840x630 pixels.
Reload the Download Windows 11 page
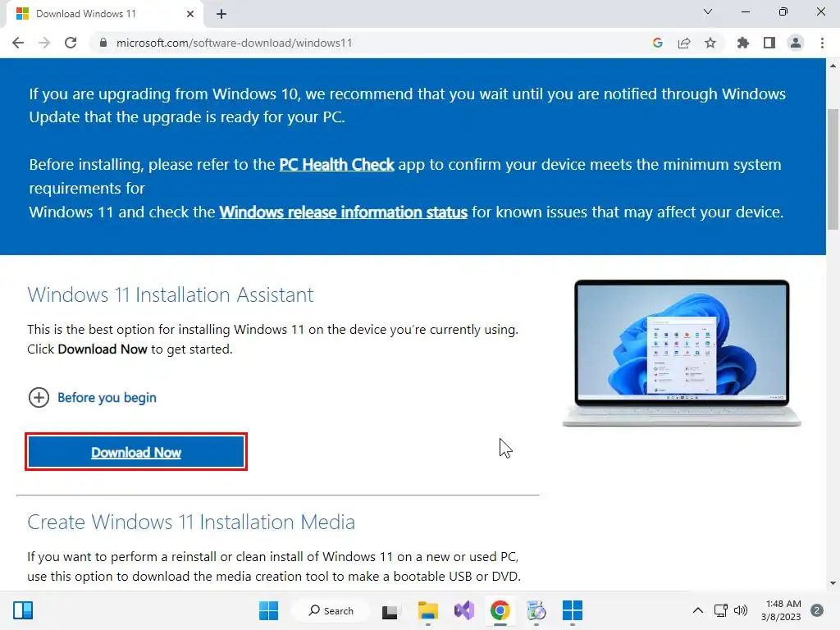click(71, 43)
